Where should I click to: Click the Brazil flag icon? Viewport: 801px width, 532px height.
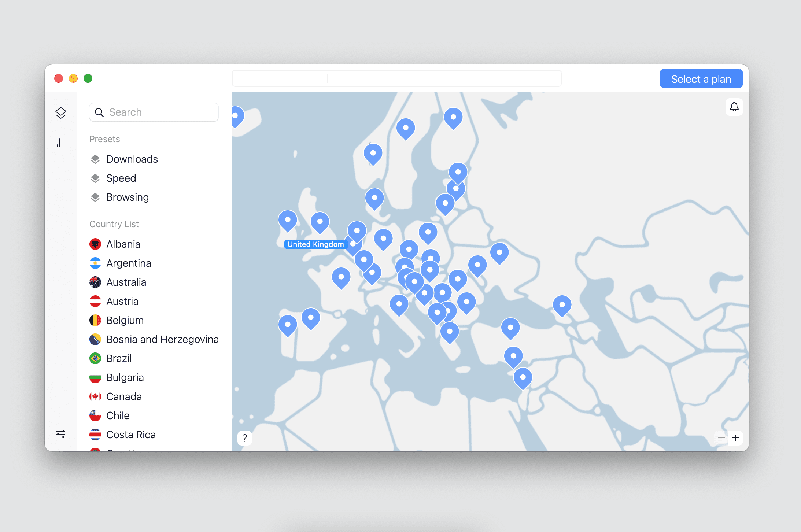coord(95,358)
